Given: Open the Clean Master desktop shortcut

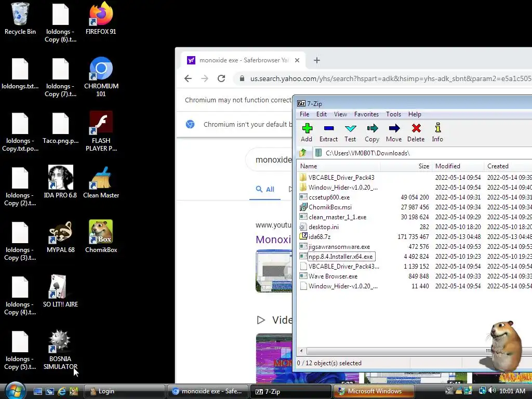Looking at the screenshot, I should 101,182.
